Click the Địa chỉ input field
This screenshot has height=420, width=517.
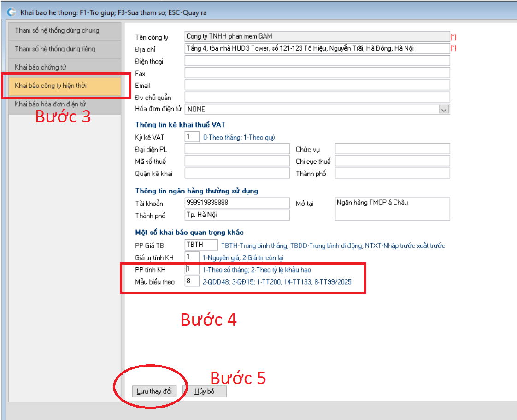coord(317,48)
